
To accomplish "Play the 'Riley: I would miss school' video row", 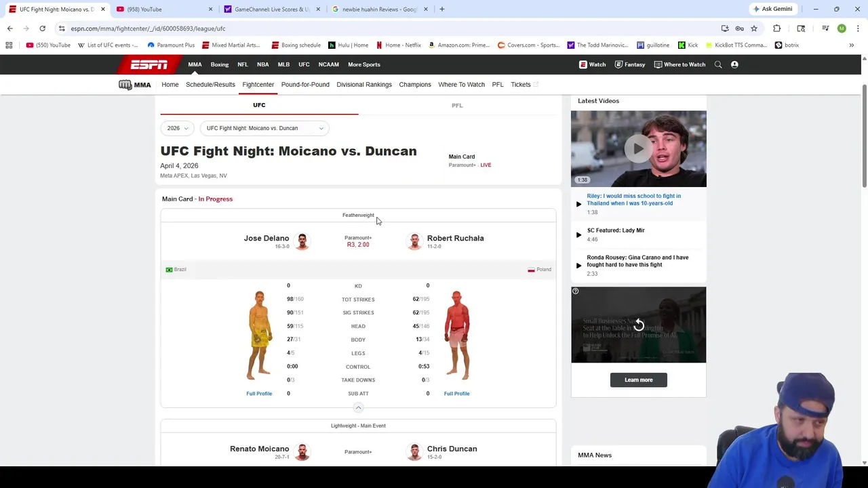I will pyautogui.click(x=638, y=203).
